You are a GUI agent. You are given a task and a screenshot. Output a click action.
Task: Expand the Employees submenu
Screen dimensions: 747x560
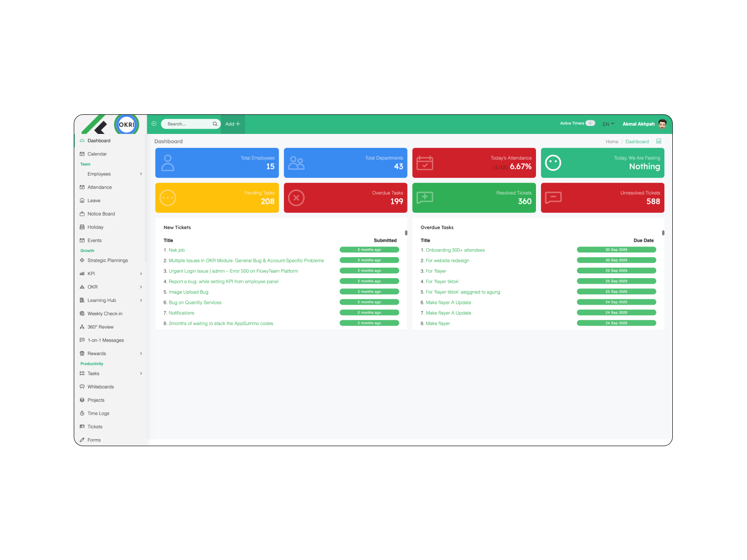click(141, 174)
